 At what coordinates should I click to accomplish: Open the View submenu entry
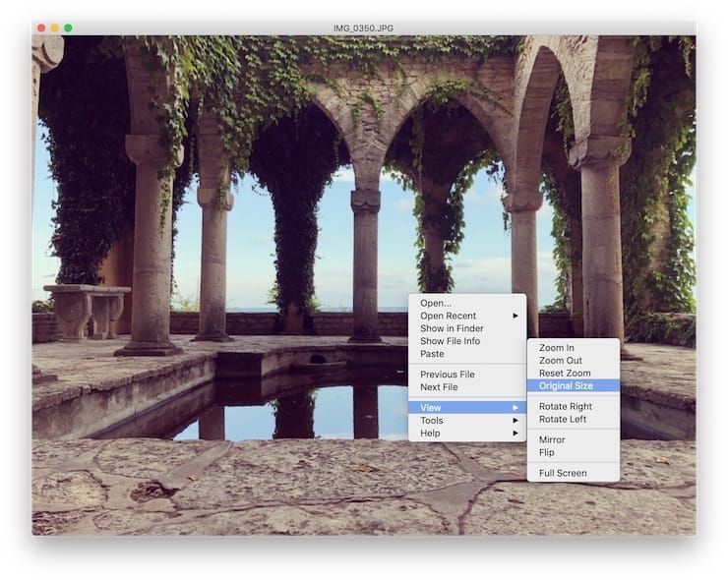467,408
